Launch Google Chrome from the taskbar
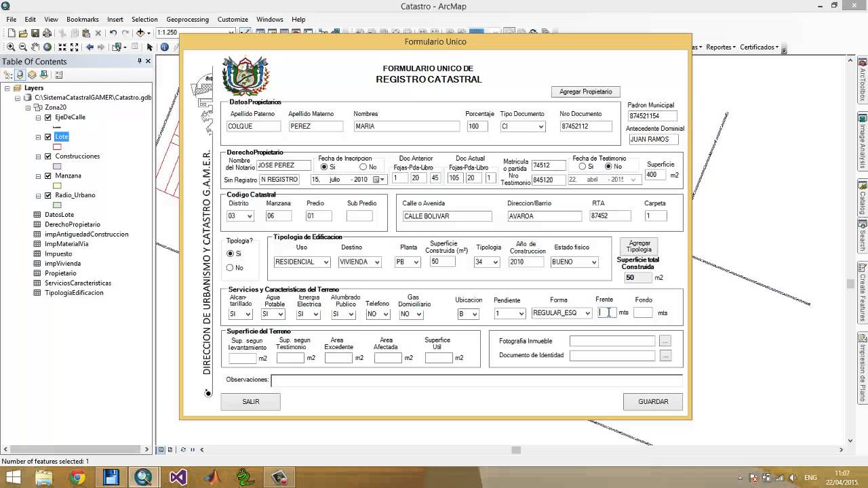868x488 pixels. coord(77,477)
